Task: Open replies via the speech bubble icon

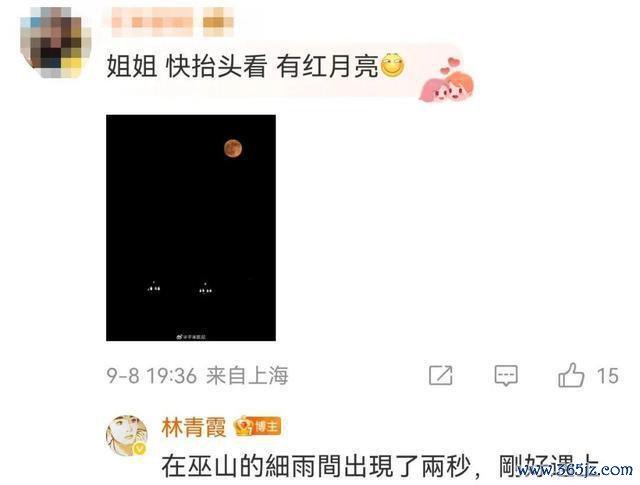Action: pos(506,376)
